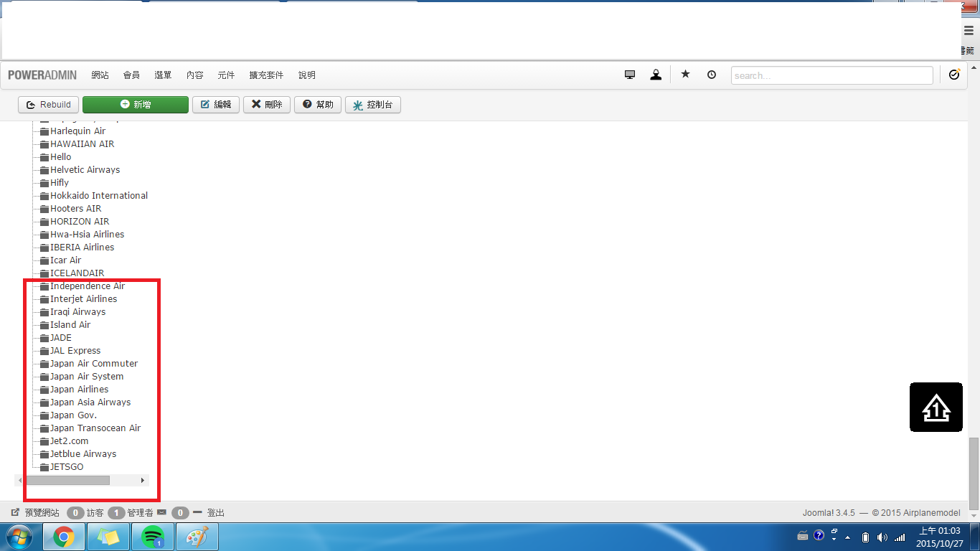The width and height of the screenshot is (980, 551).
Task: Select Independence Air in the tree
Action: pyautogui.click(x=88, y=286)
